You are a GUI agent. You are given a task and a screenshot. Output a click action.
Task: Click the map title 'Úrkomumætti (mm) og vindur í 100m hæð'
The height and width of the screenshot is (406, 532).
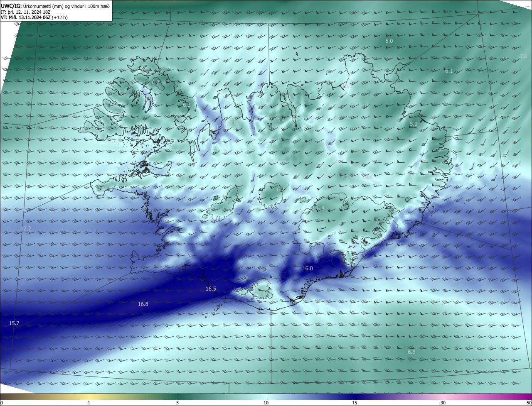click(x=66, y=6)
